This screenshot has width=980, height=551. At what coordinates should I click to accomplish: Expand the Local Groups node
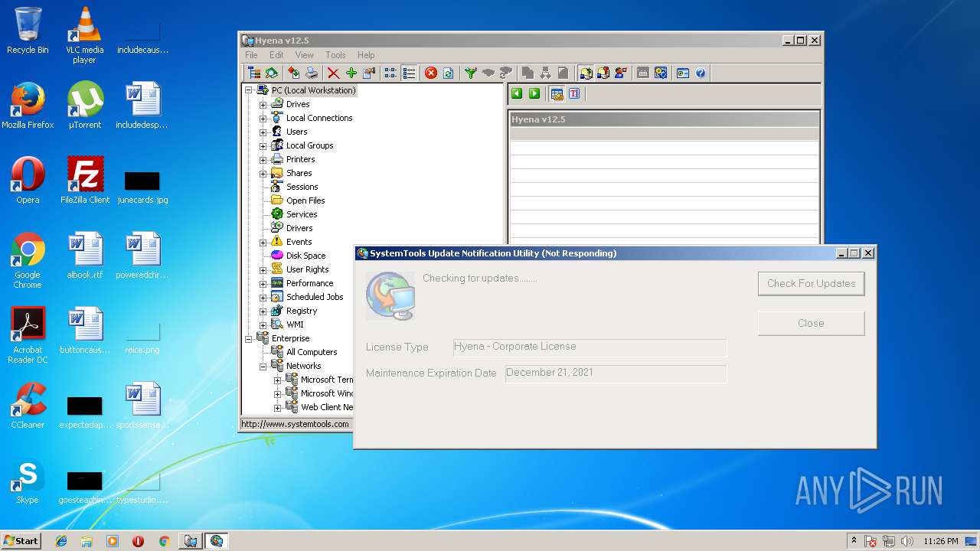click(x=263, y=146)
